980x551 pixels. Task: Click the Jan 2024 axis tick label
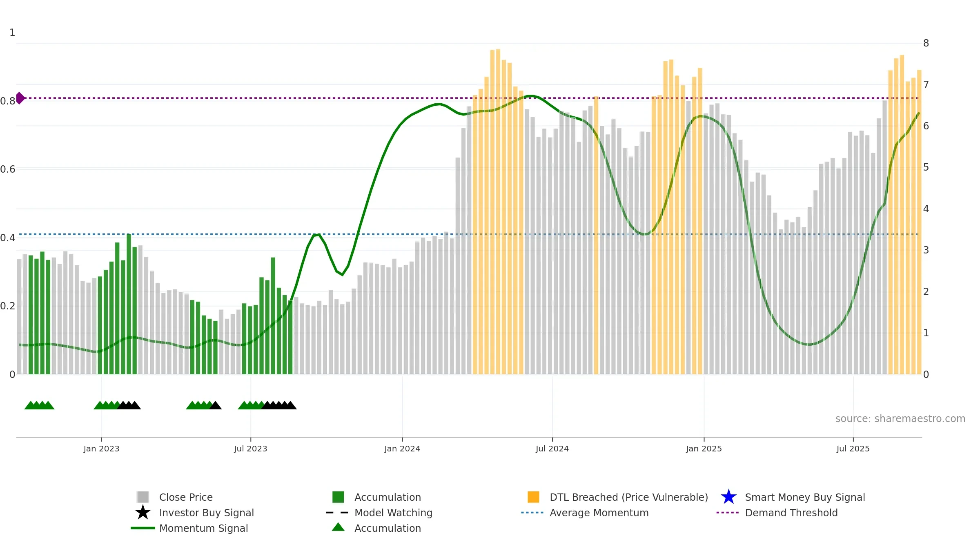pyautogui.click(x=402, y=449)
